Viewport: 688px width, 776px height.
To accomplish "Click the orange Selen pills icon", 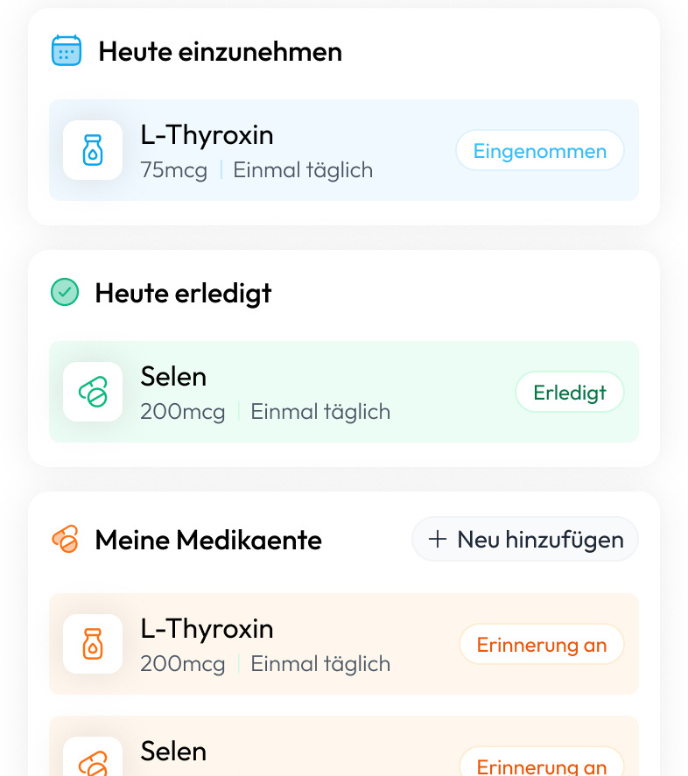I will point(92,762).
